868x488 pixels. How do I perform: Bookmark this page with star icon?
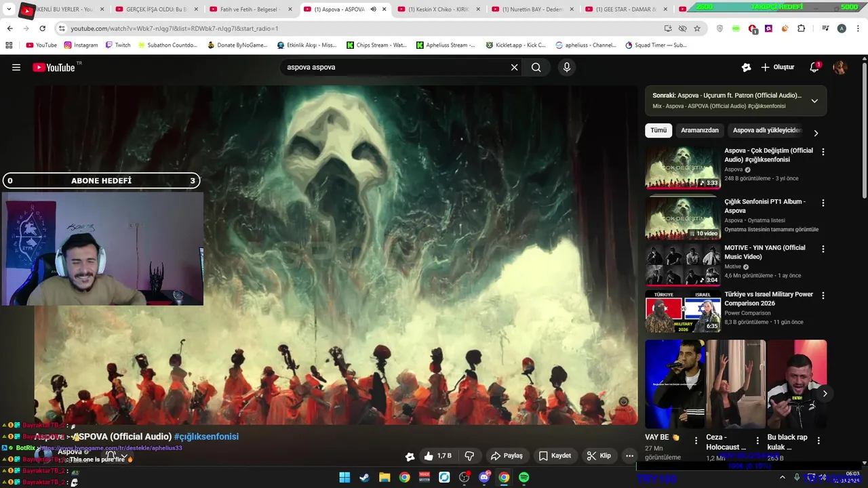[697, 28]
